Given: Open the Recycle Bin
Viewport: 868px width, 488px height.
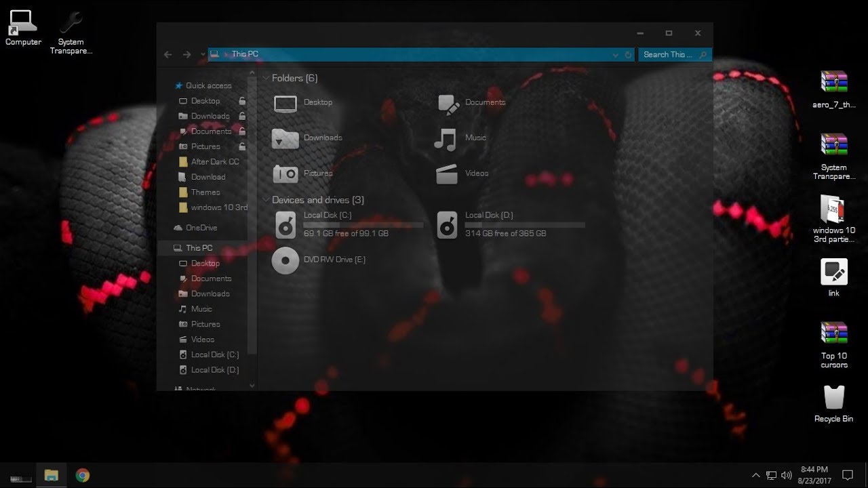Looking at the screenshot, I should (x=834, y=404).
